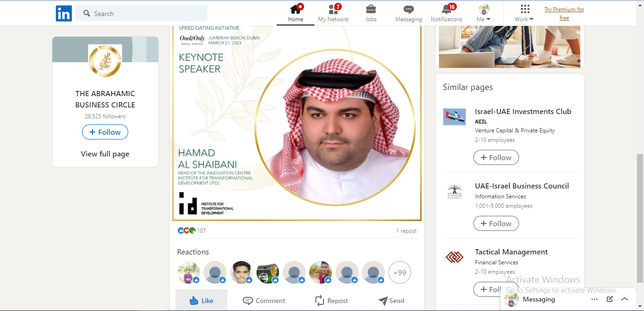Click Israel-UAE Investments Club flag logo
Image resolution: width=644 pixels, height=311 pixels.
click(x=454, y=117)
